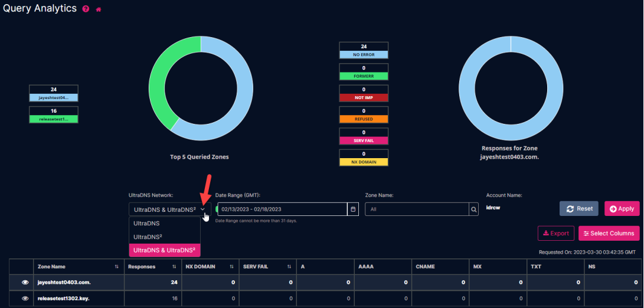Screen dimensions: 644x308
Task: Click the A column header
Action: 325,267
